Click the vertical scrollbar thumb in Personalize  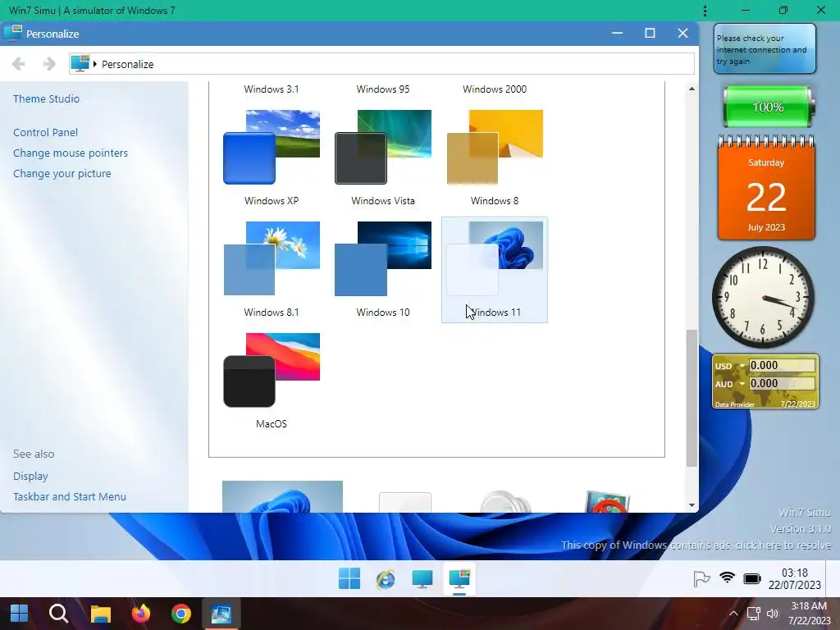pyautogui.click(x=692, y=398)
